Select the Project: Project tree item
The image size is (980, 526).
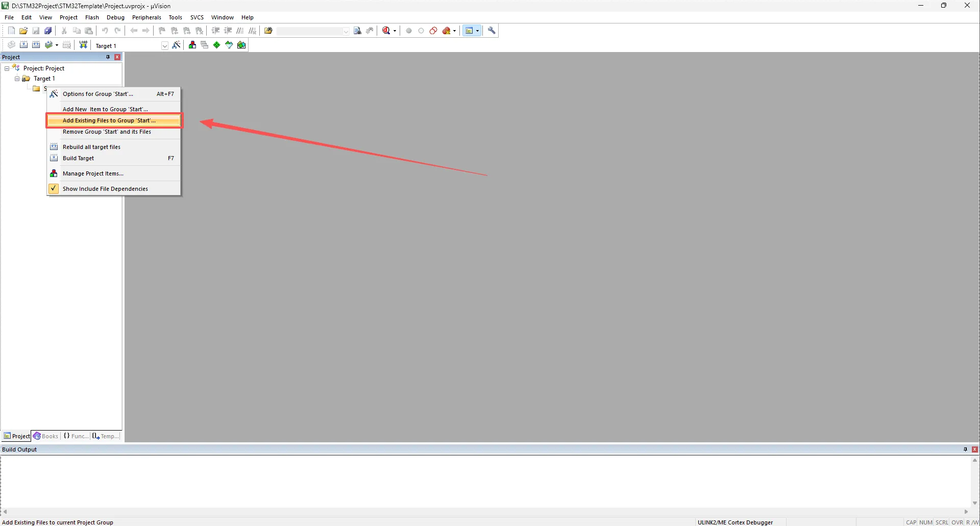pos(44,68)
